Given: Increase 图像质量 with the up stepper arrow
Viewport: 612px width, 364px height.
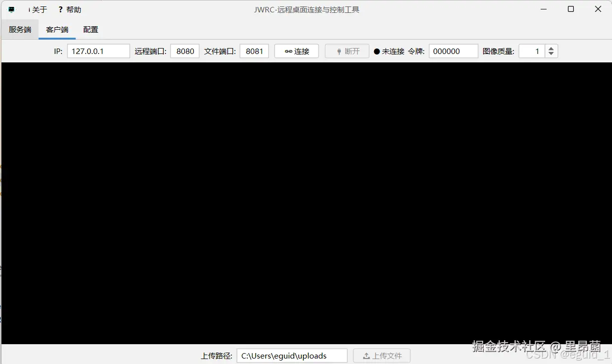Looking at the screenshot, I should (551, 48).
